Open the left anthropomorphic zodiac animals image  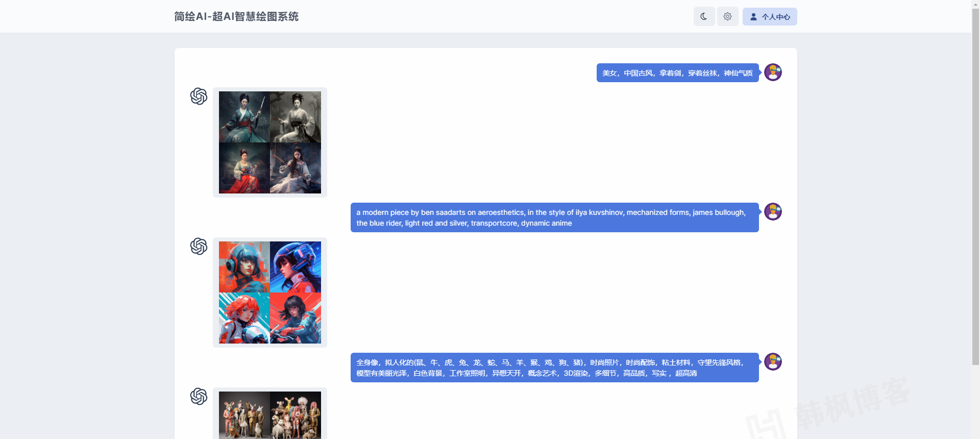click(x=244, y=415)
